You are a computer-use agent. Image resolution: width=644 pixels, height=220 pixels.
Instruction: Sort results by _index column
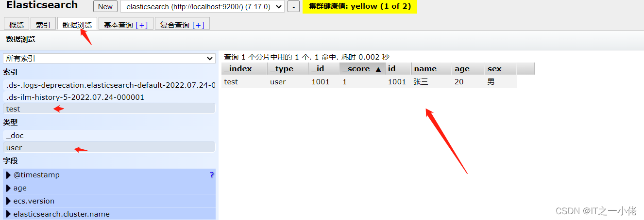point(244,69)
